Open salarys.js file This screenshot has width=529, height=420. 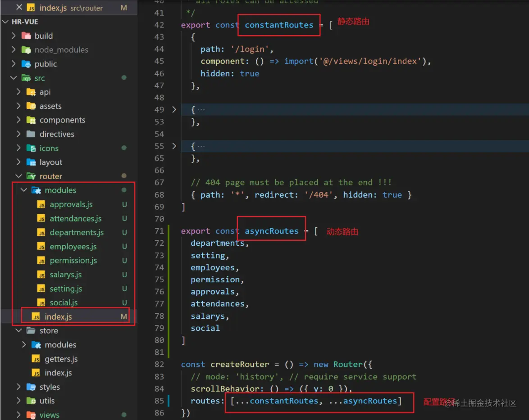[x=65, y=275]
